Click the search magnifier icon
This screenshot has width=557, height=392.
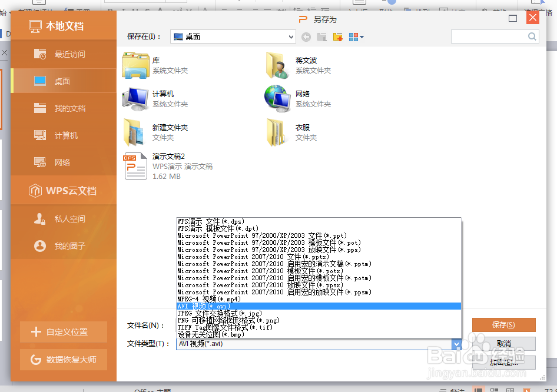point(532,36)
